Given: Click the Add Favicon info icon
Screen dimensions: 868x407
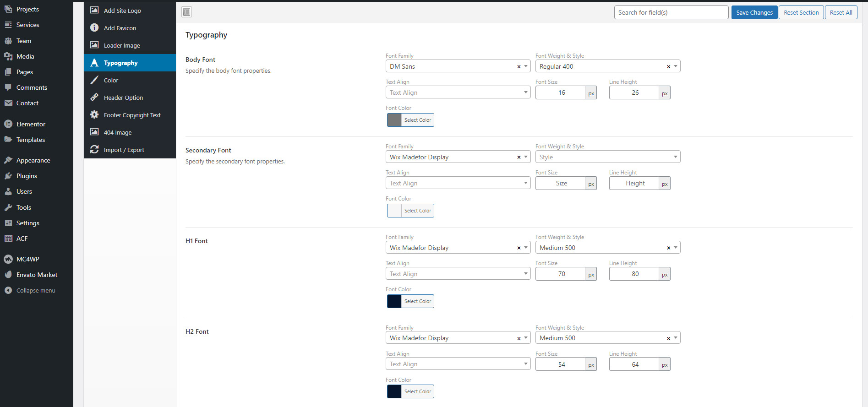Looking at the screenshot, I should [94, 28].
